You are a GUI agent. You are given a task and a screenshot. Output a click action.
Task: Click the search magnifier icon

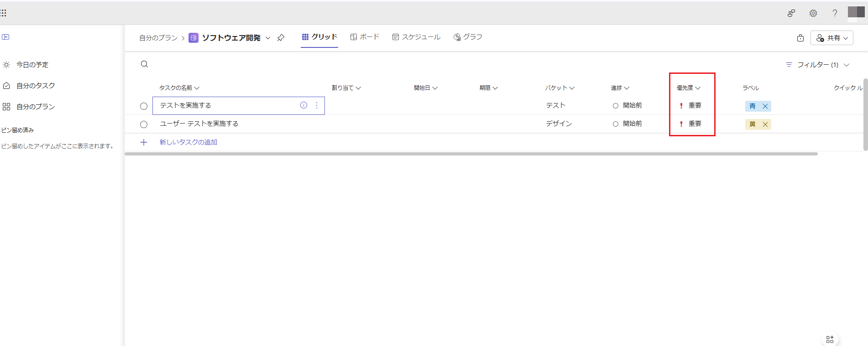point(144,64)
